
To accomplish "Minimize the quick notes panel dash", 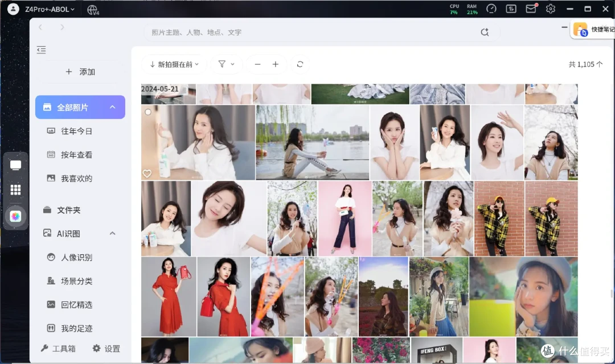I will [x=564, y=27].
